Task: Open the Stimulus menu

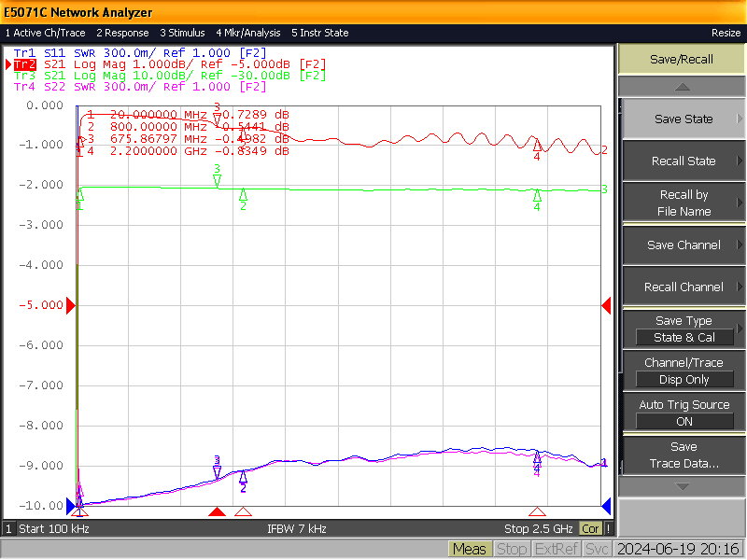Action: tap(182, 33)
